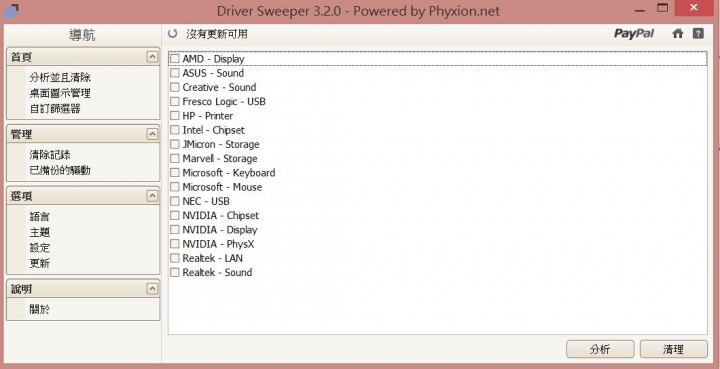
Task: Open 設定 under 選項
Action: (39, 248)
